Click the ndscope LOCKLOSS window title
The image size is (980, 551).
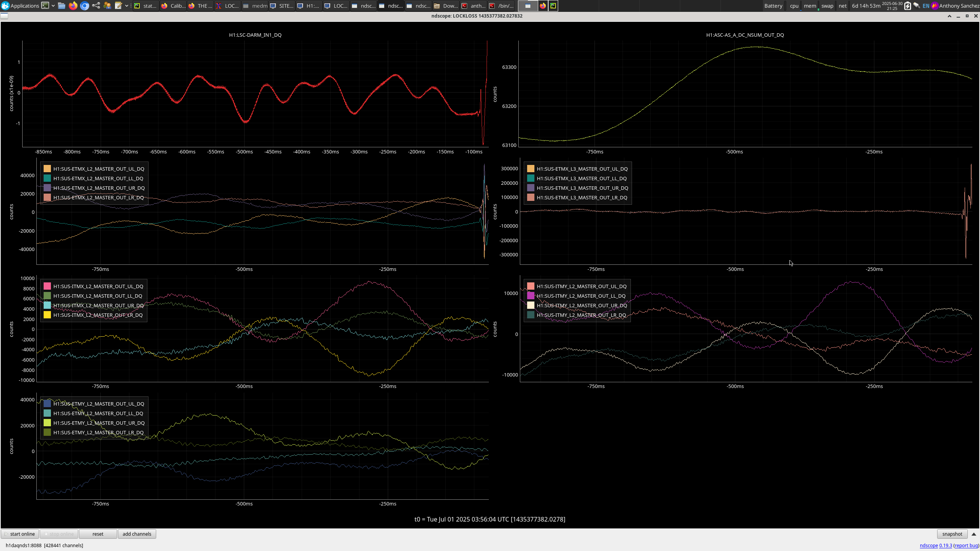[477, 16]
